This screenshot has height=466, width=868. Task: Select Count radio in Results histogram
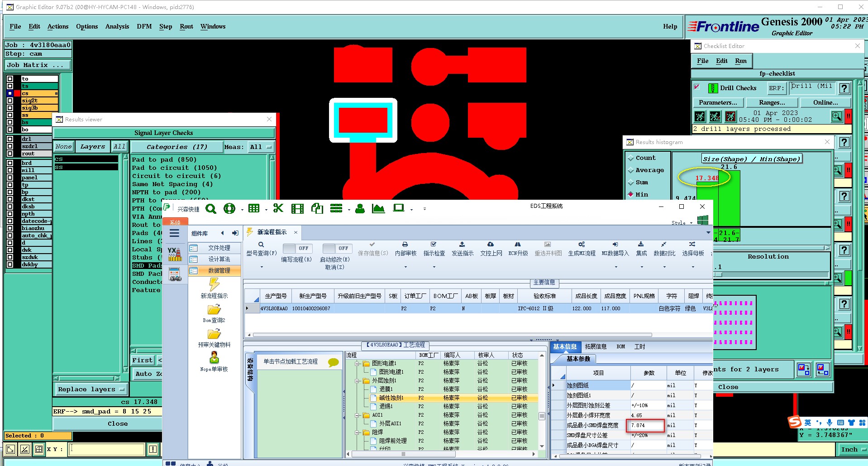(x=630, y=158)
